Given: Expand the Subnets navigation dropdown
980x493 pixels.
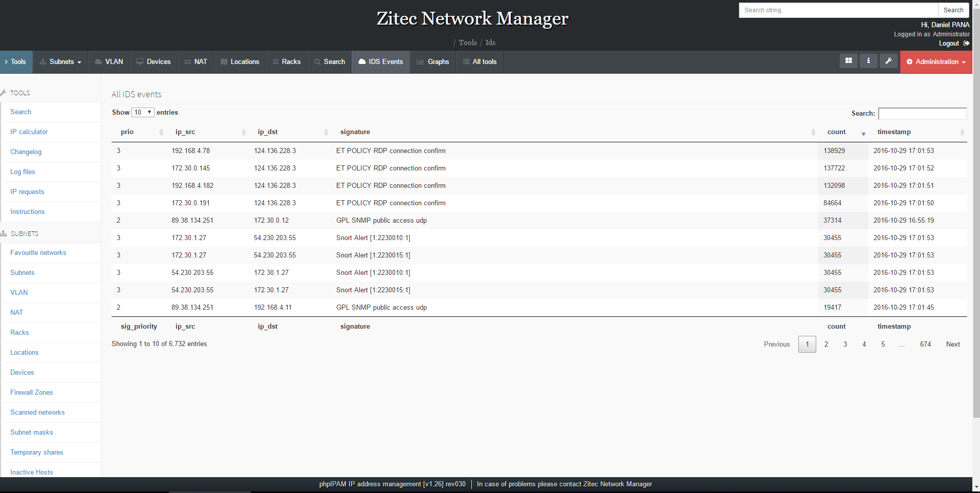Looking at the screenshot, I should tap(61, 62).
